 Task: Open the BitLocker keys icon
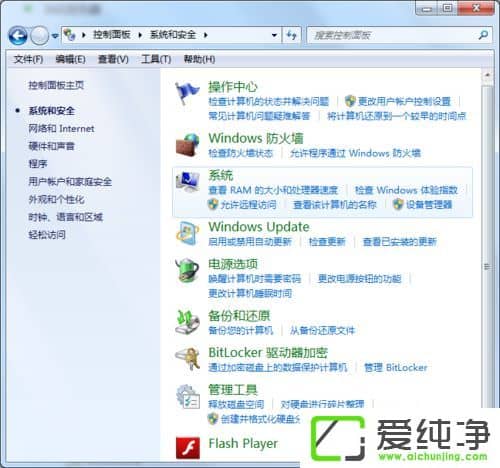187,358
